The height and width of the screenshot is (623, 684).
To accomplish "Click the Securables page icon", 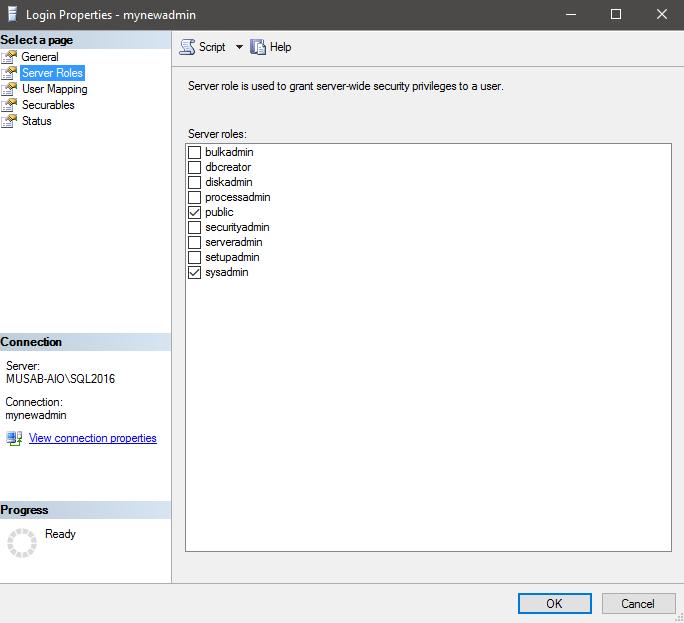I will pyautogui.click(x=9, y=105).
